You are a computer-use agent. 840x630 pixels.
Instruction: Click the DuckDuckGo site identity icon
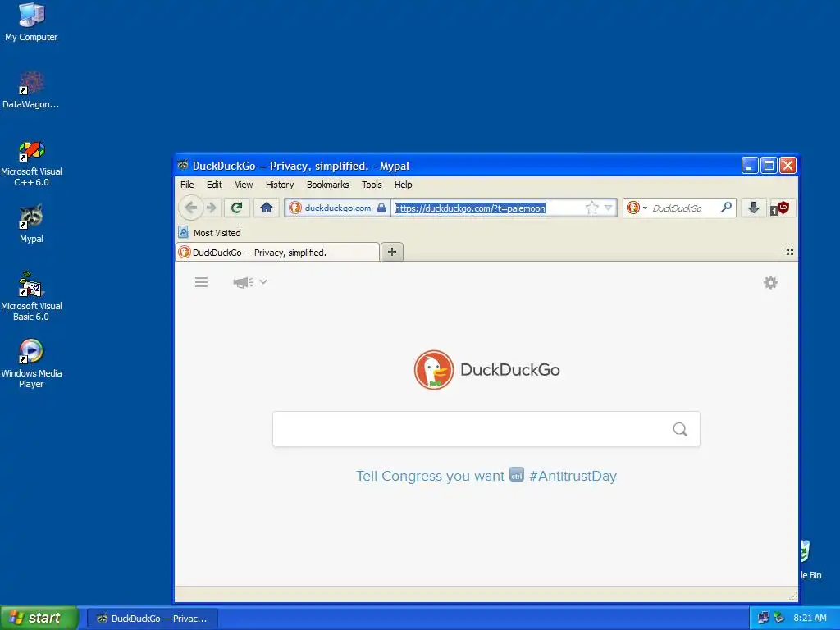pyautogui.click(x=295, y=208)
